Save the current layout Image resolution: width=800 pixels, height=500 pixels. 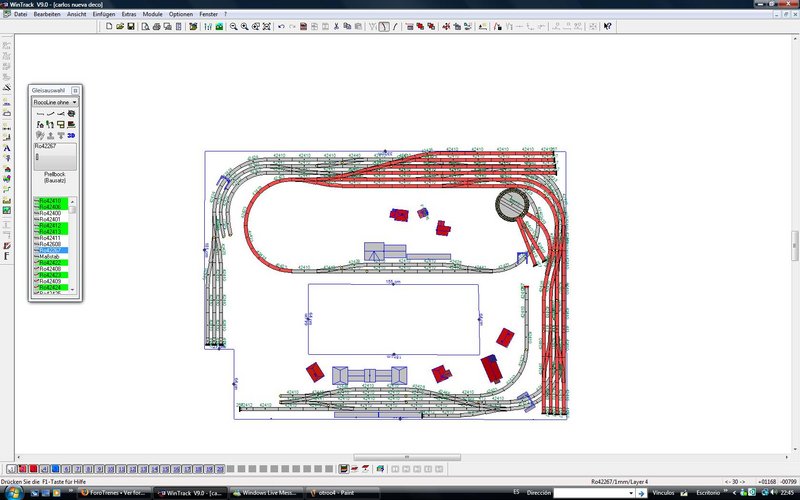[131, 26]
